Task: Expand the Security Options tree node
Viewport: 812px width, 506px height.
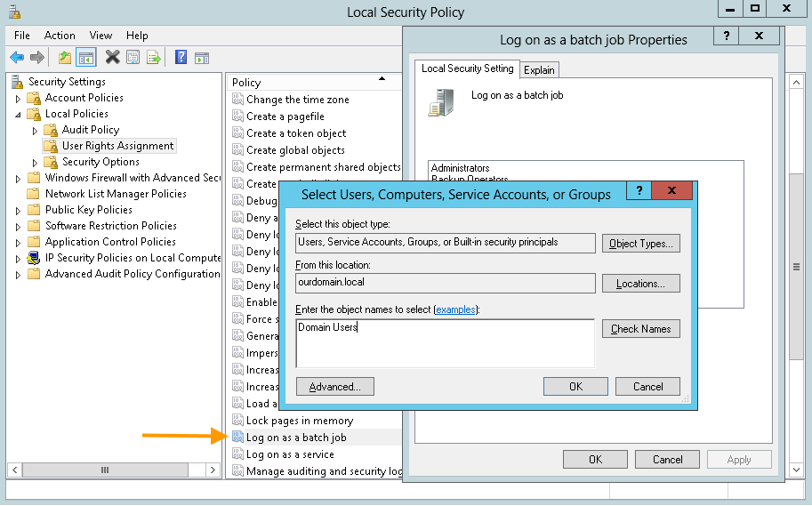Action: [36, 163]
